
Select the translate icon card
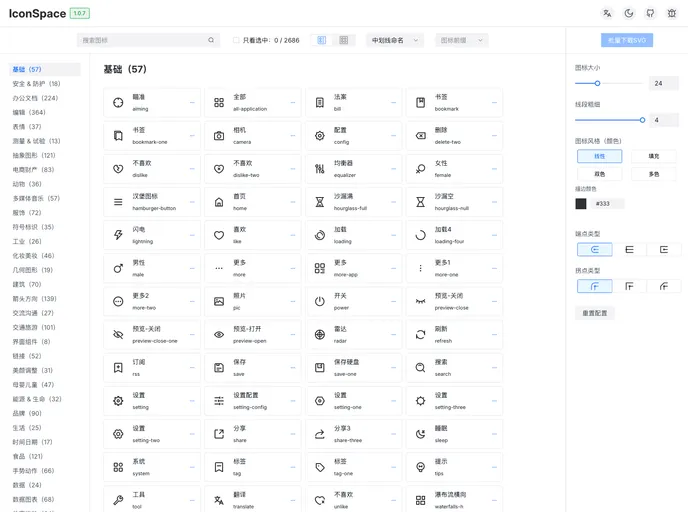coord(253,500)
